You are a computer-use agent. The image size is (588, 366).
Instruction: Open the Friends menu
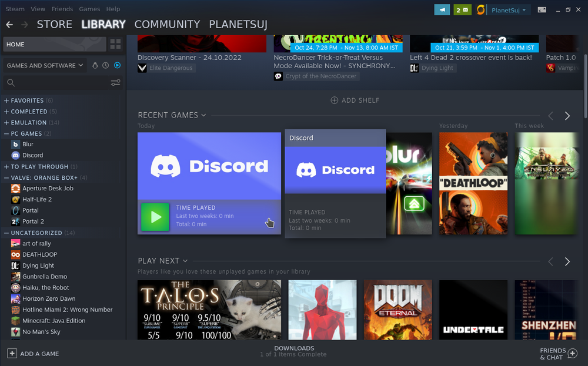(62, 9)
